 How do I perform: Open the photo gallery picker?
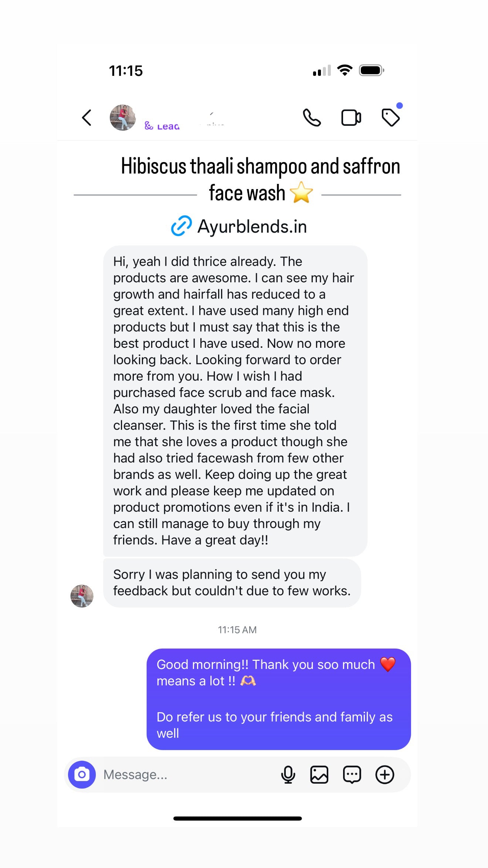point(319,774)
